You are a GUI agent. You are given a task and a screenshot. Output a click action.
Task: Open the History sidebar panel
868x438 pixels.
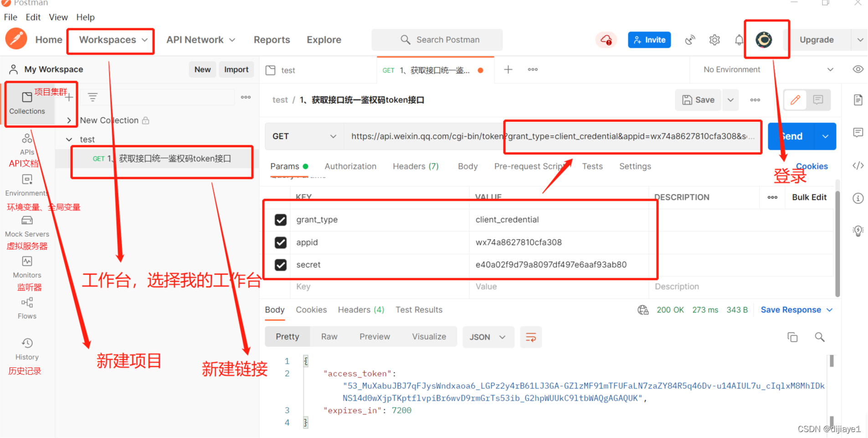coord(27,350)
